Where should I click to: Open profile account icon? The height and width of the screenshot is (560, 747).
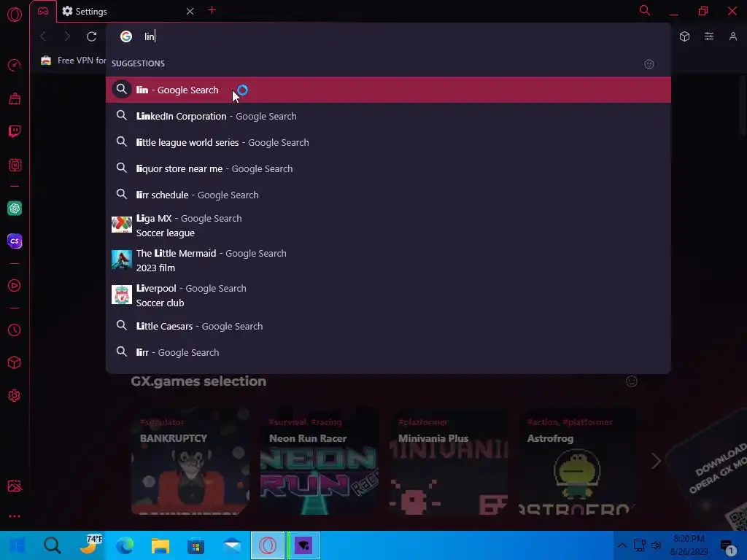coord(732,36)
